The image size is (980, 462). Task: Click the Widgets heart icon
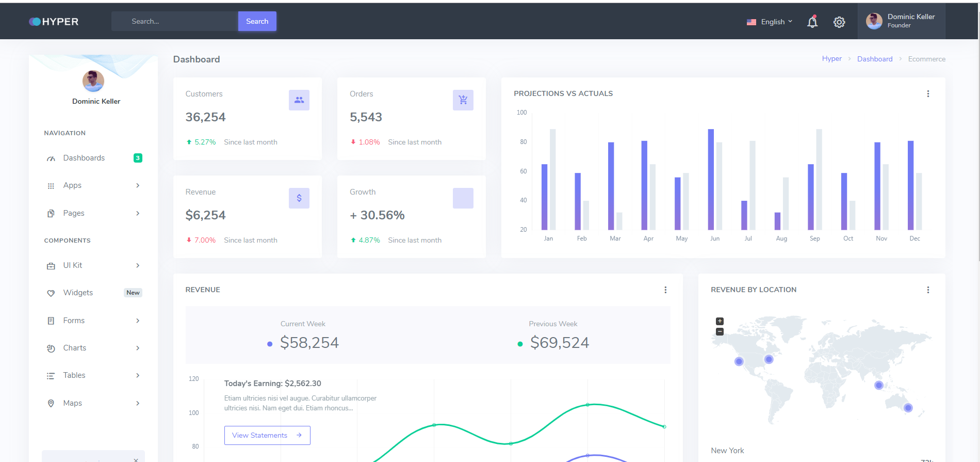coord(51,293)
